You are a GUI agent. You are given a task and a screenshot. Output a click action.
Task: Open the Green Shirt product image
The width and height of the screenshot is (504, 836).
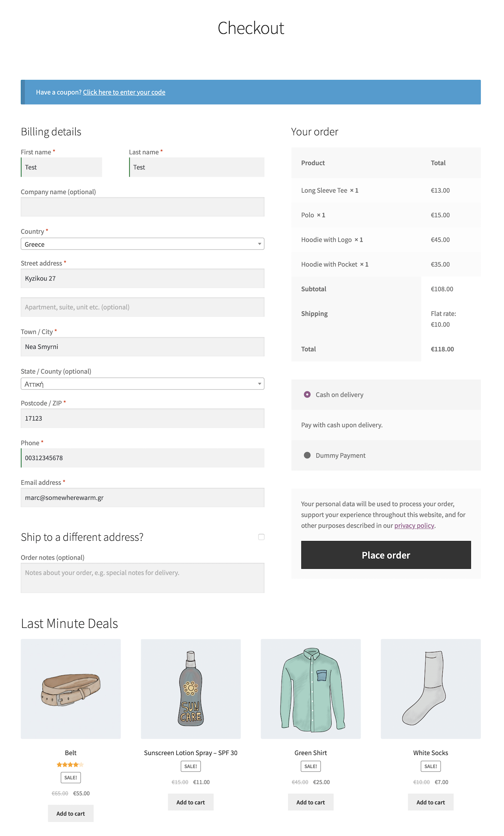click(x=310, y=688)
